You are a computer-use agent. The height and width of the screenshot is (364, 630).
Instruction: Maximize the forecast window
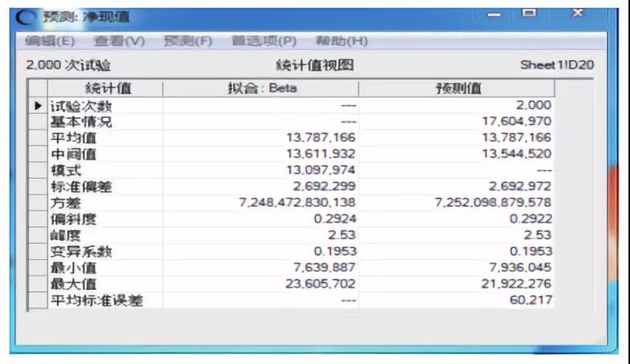530,14
